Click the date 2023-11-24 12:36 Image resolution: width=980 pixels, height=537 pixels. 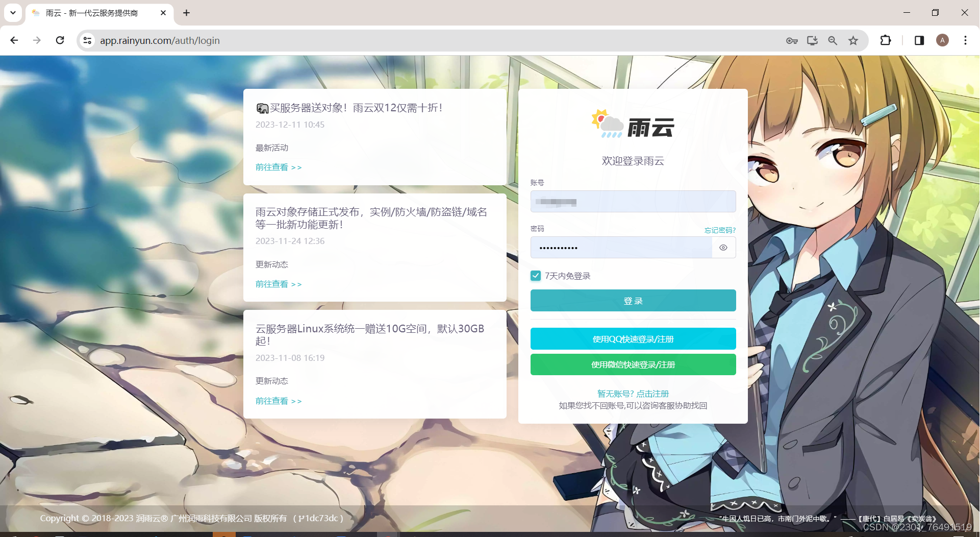(290, 241)
